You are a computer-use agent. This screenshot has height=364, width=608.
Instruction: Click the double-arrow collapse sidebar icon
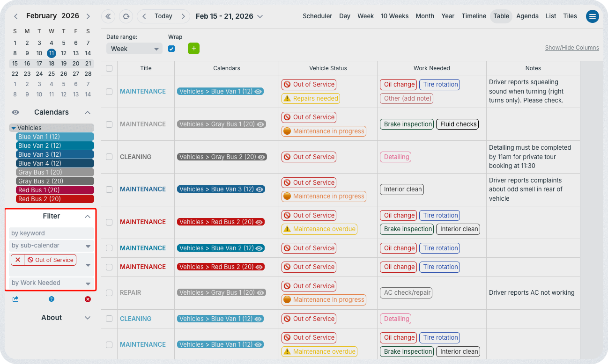(108, 16)
